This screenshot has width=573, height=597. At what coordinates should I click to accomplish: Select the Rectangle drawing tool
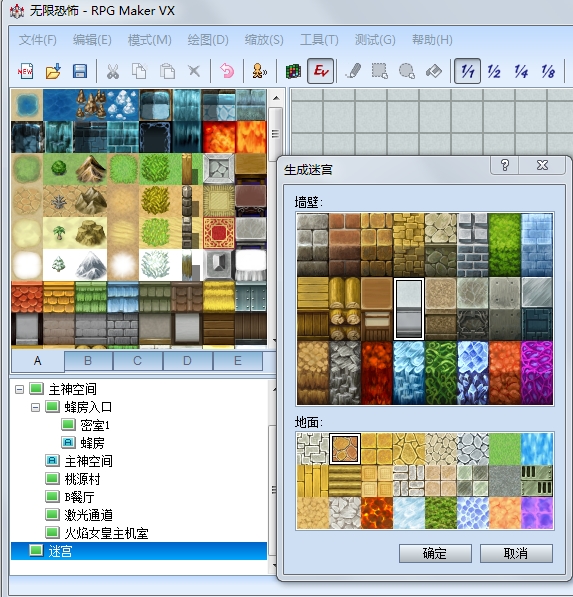tap(380, 71)
